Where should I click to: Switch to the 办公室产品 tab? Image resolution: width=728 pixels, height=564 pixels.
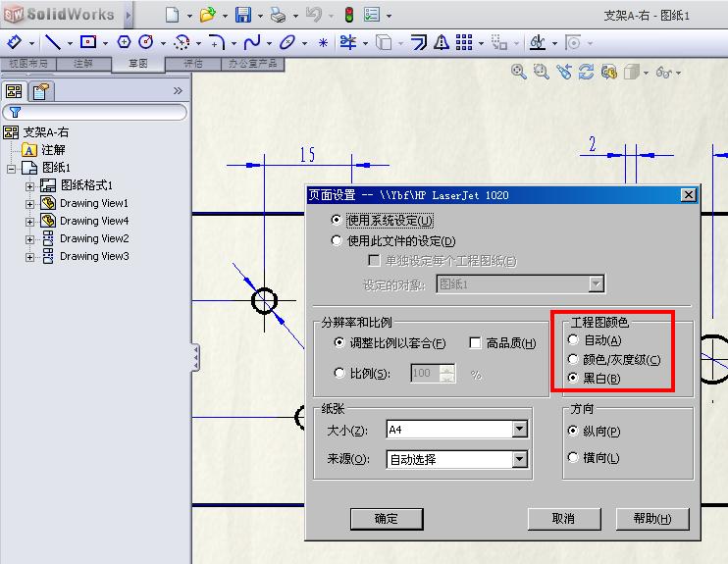(253, 63)
